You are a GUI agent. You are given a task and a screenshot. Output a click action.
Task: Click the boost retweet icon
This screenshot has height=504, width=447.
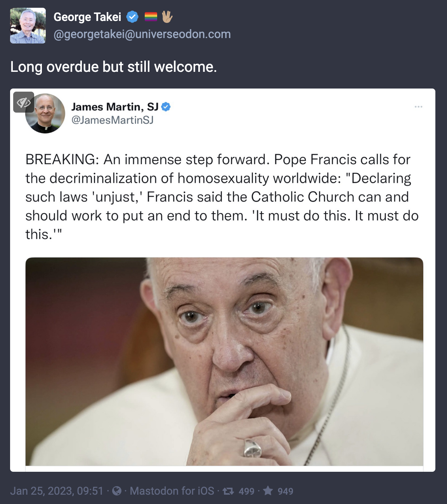point(229,491)
